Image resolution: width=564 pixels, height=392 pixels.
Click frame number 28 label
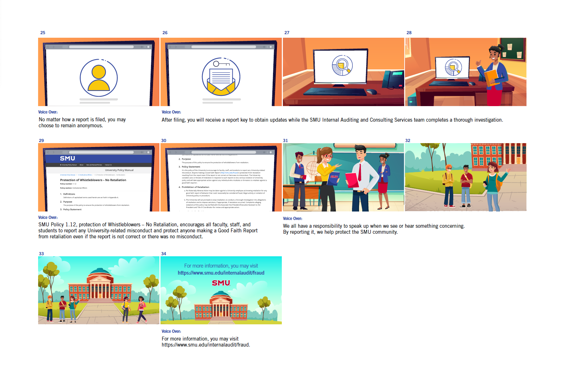tap(409, 33)
